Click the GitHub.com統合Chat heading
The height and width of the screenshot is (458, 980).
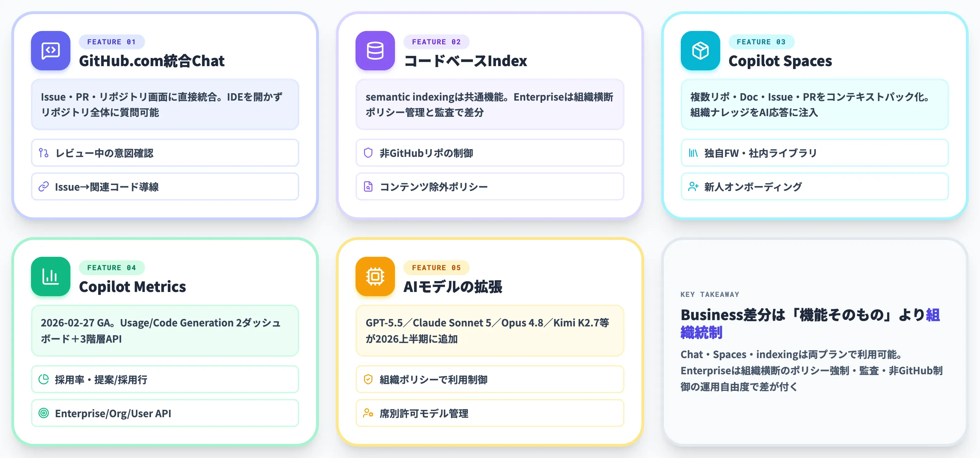click(152, 61)
